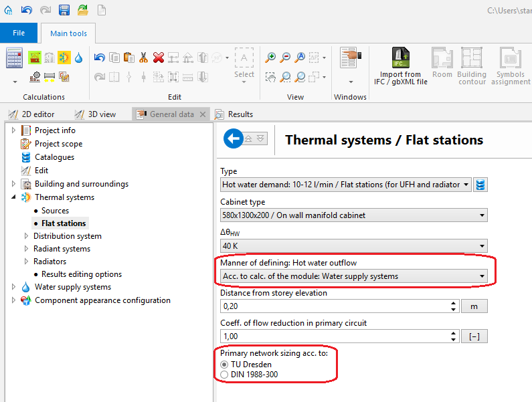Select Sources in the Thermal systems tree
This screenshot has height=402, width=532.
(x=55, y=211)
